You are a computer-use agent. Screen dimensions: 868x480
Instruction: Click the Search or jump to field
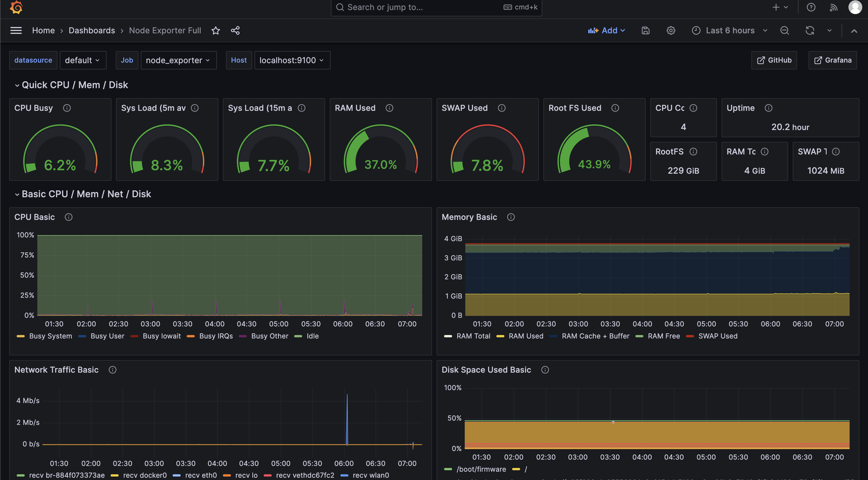click(x=421, y=7)
